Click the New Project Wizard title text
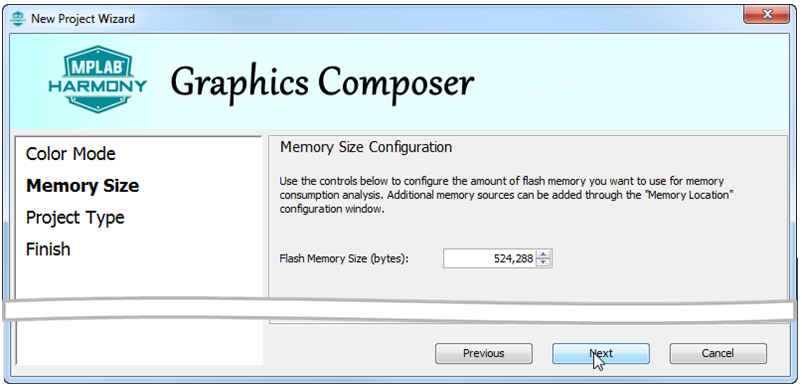The width and height of the screenshot is (802, 388). (x=83, y=19)
